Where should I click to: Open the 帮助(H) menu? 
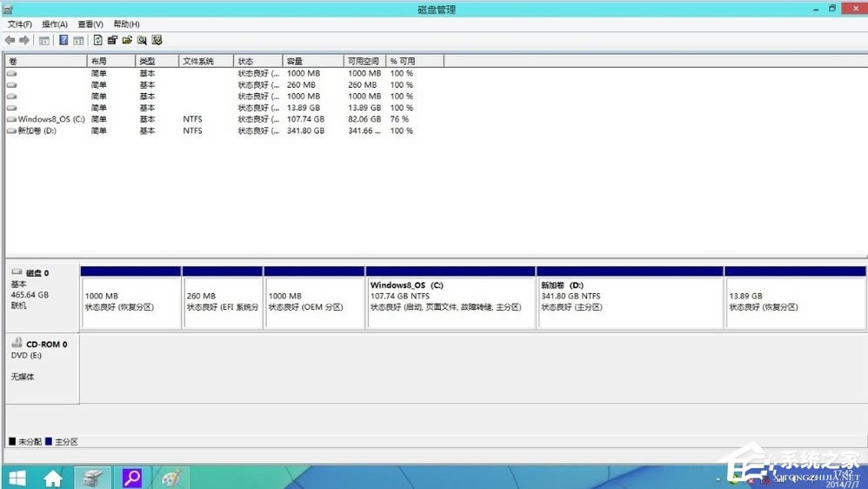pos(126,24)
